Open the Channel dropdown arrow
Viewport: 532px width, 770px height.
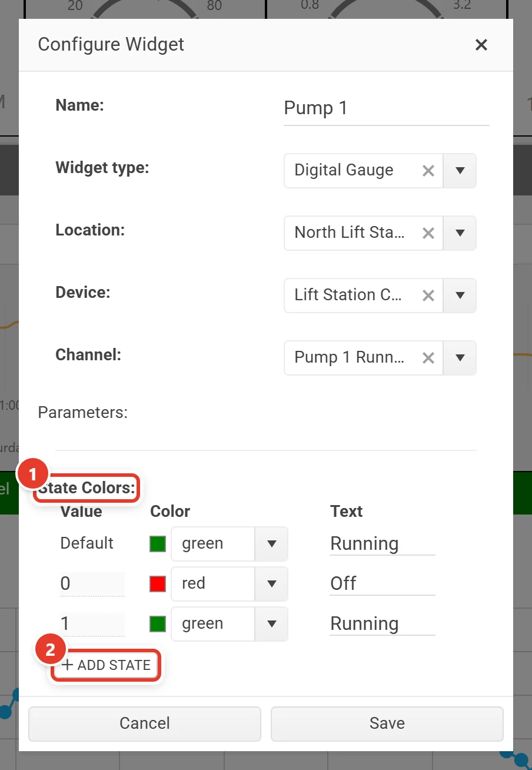(460, 358)
